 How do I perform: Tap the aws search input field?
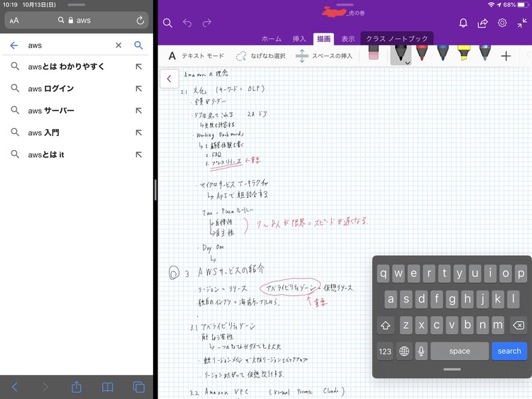tap(68, 45)
